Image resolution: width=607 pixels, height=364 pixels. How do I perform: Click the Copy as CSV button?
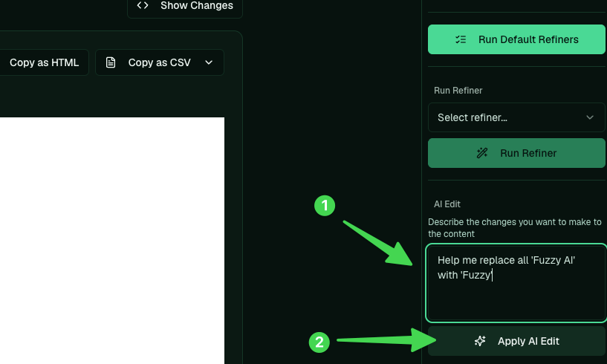(x=160, y=62)
